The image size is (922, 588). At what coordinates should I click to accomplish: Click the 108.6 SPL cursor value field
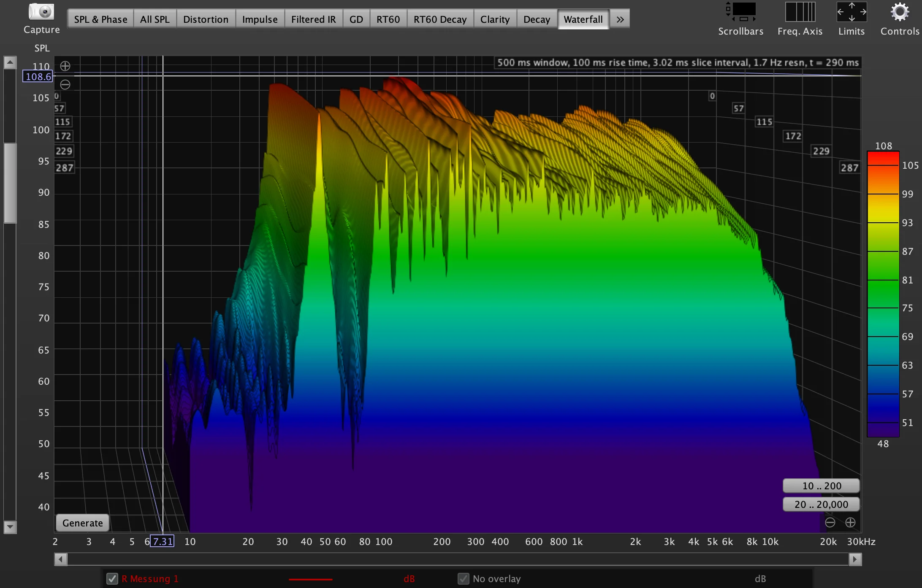[x=38, y=77]
